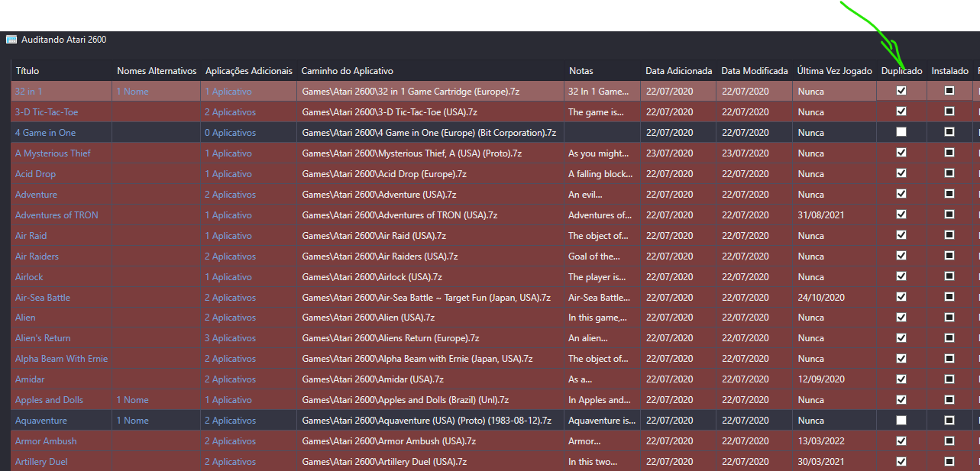Click 1 Aplicativo in the Airlock row
The height and width of the screenshot is (471, 980).
(228, 277)
